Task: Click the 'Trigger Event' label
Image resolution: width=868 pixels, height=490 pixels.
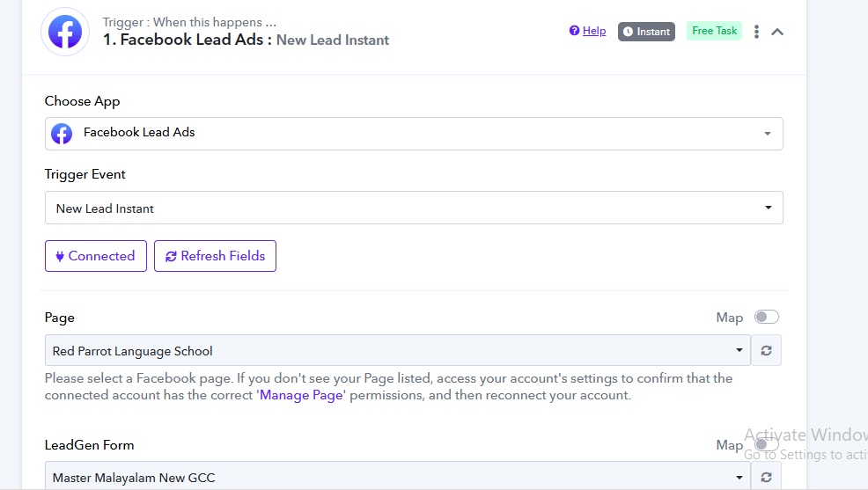Action: click(85, 174)
